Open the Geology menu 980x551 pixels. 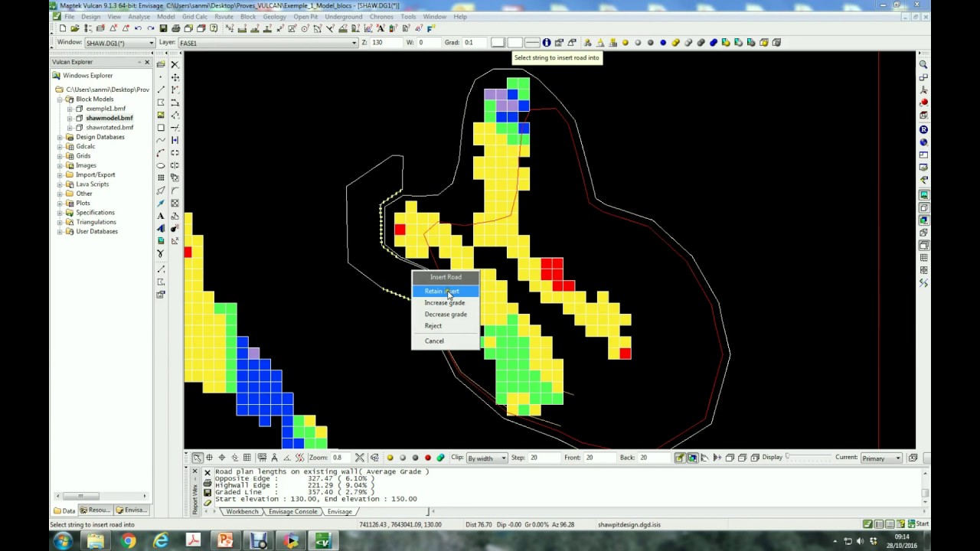[x=274, y=16]
